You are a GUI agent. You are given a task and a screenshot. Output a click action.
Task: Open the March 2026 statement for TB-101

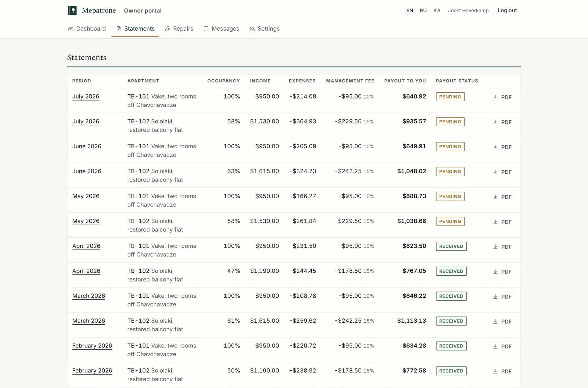89,296
